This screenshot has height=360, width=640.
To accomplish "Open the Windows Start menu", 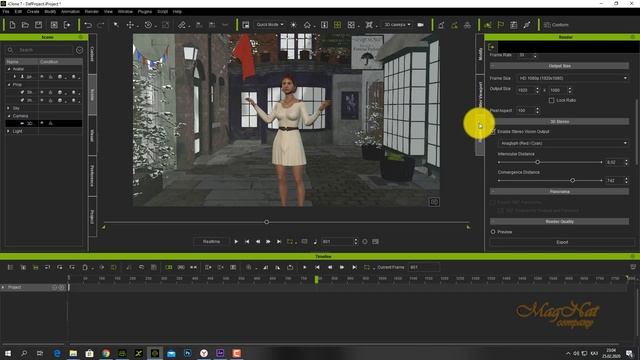I will (x=8, y=353).
